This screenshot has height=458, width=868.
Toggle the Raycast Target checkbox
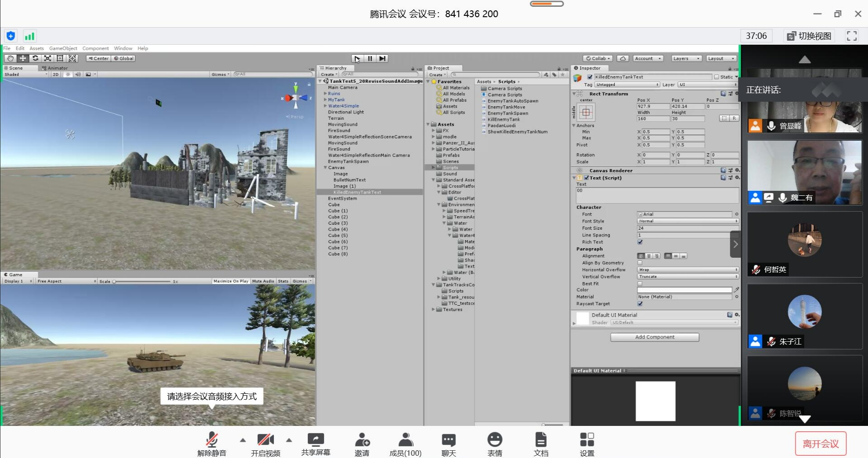(640, 304)
